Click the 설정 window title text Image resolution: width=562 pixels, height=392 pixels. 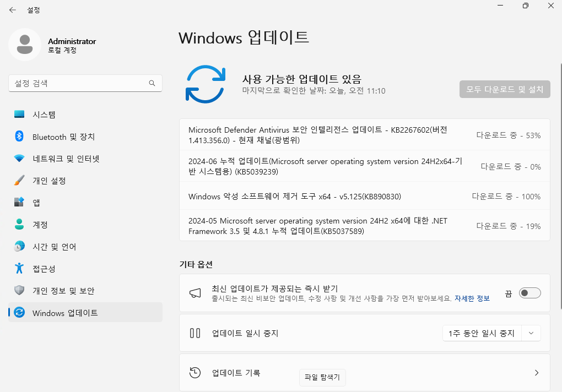[x=34, y=10]
